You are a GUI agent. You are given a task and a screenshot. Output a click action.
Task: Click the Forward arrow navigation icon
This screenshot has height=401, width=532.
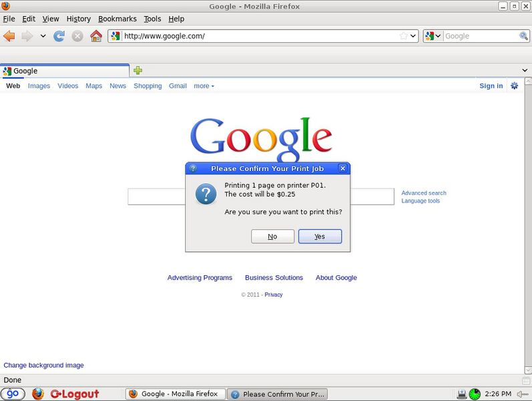coord(27,35)
